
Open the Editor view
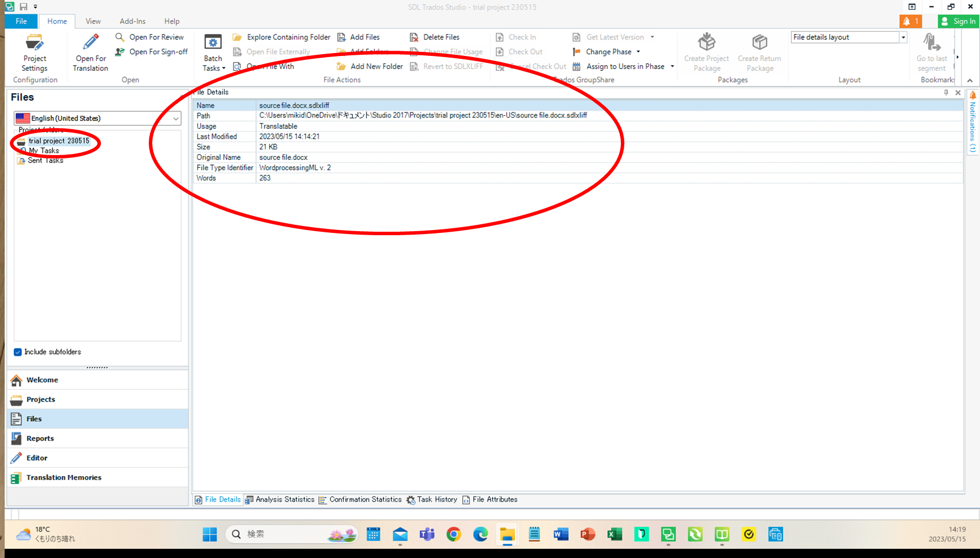(97, 458)
